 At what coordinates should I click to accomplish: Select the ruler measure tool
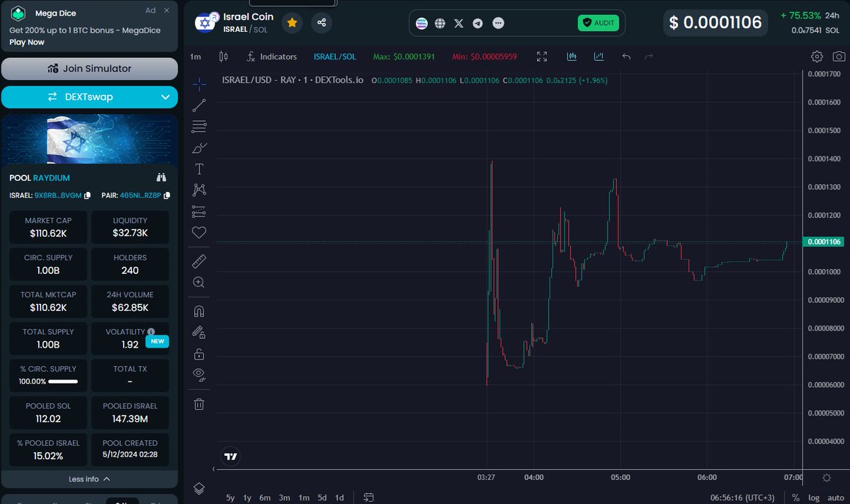199,261
